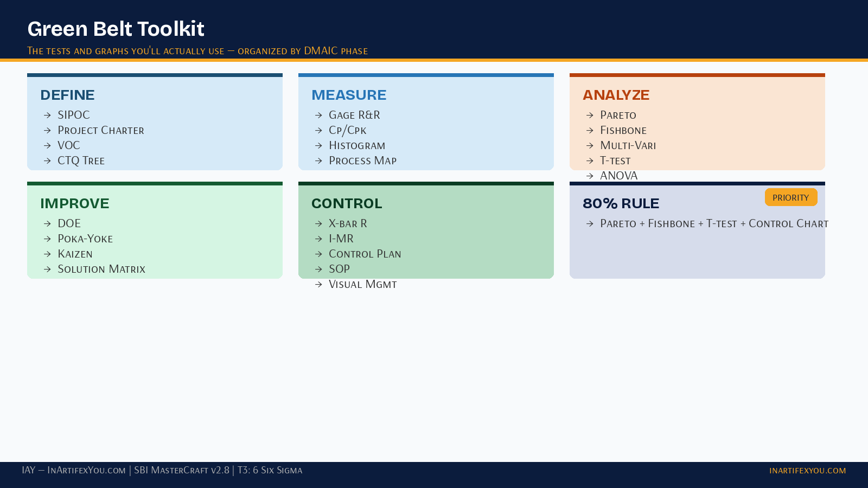Click the arrow bullet next to X-bar R
The image size is (868, 488).
[318, 223]
